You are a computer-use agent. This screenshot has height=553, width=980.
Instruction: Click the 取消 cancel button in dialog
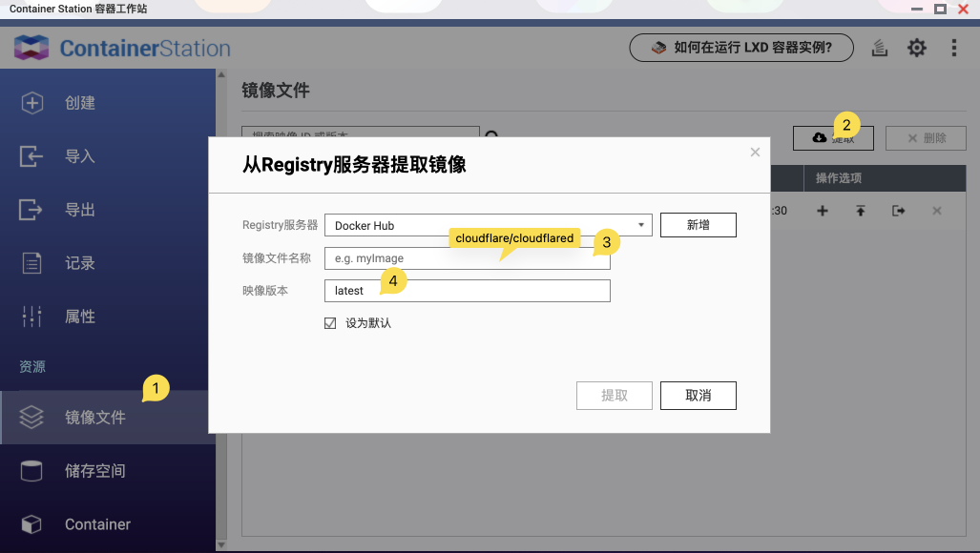pos(699,396)
